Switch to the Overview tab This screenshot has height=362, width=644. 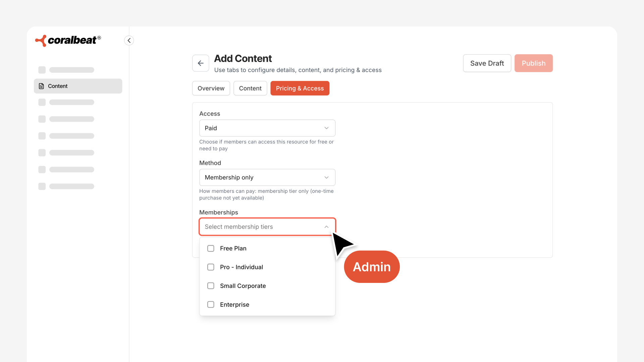(x=211, y=88)
